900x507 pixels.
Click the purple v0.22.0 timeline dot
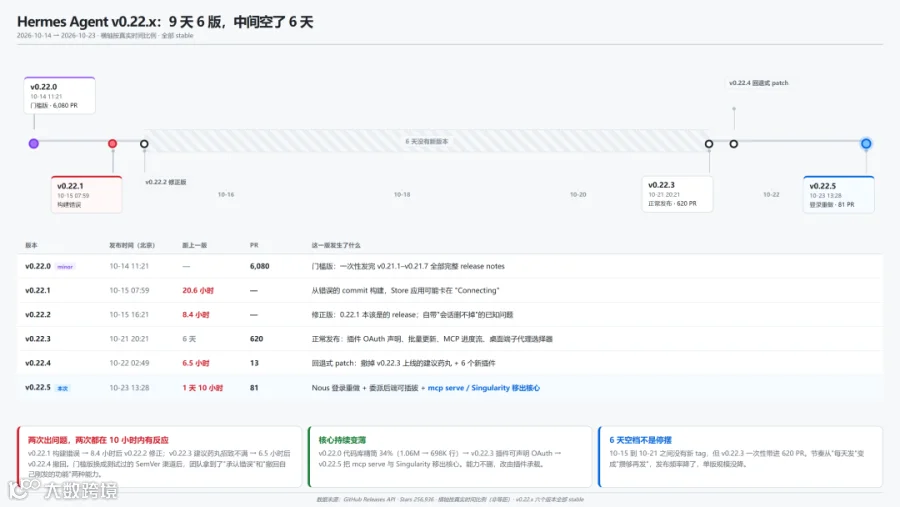coord(34,144)
